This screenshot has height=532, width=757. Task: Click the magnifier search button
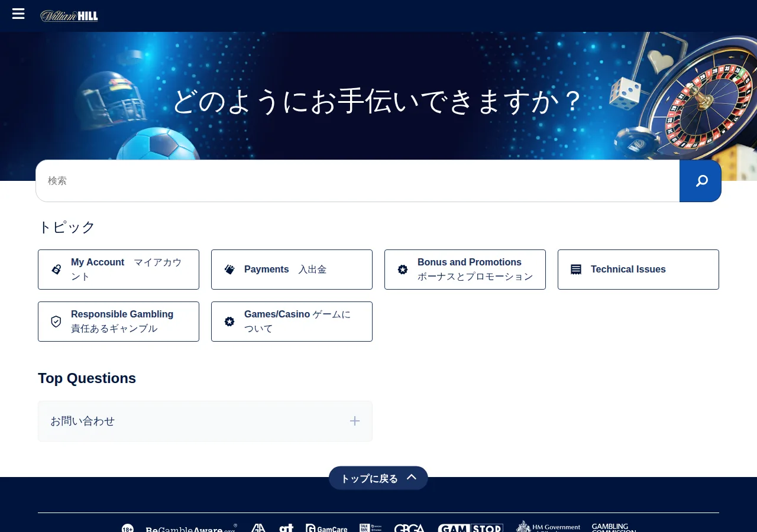(x=700, y=181)
